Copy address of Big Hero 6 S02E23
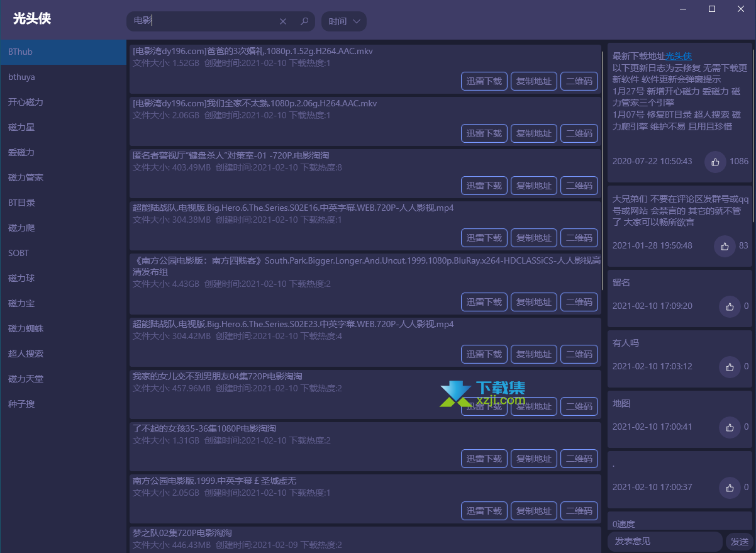The height and width of the screenshot is (553, 756). point(534,354)
